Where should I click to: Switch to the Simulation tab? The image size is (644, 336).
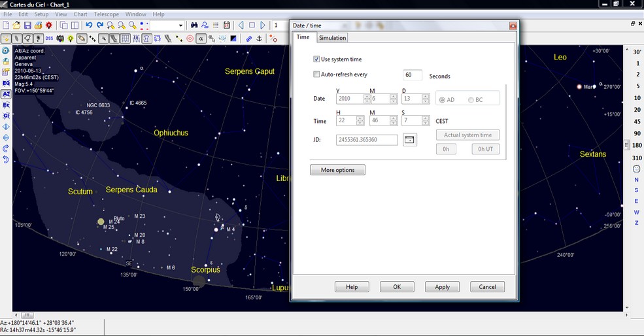(x=332, y=38)
